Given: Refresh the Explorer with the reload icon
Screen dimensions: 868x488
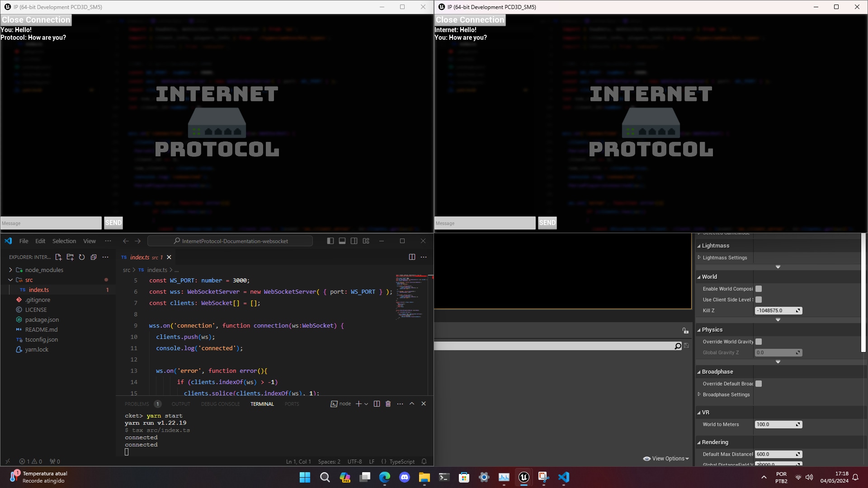Looking at the screenshot, I should (82, 257).
